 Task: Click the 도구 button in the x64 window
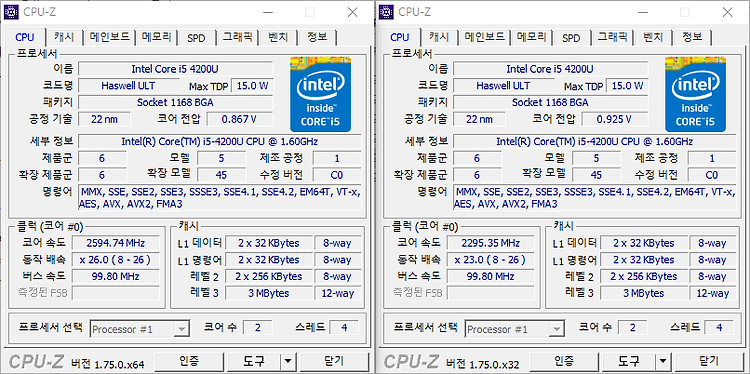[254, 361]
